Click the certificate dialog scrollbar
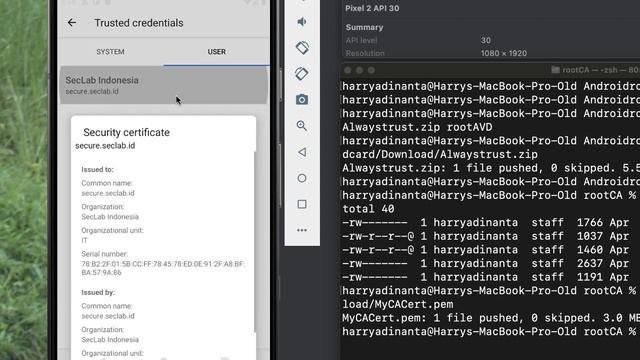 [255, 241]
